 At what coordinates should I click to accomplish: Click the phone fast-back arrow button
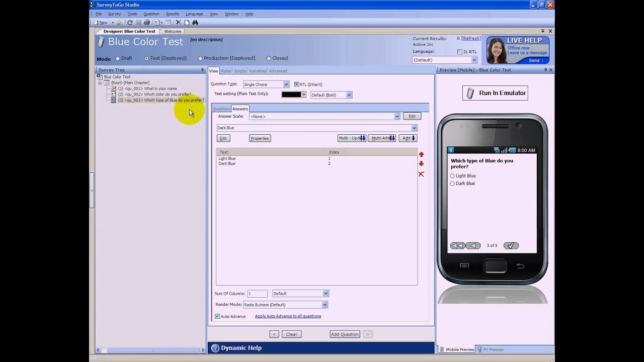(x=457, y=246)
